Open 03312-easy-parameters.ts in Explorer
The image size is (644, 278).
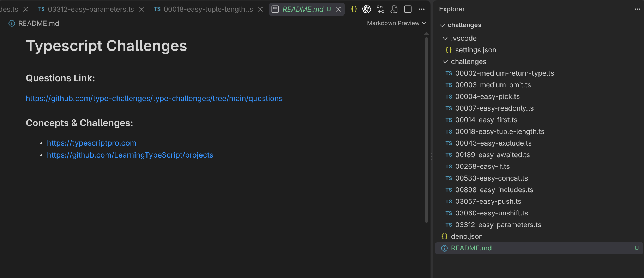click(x=498, y=225)
